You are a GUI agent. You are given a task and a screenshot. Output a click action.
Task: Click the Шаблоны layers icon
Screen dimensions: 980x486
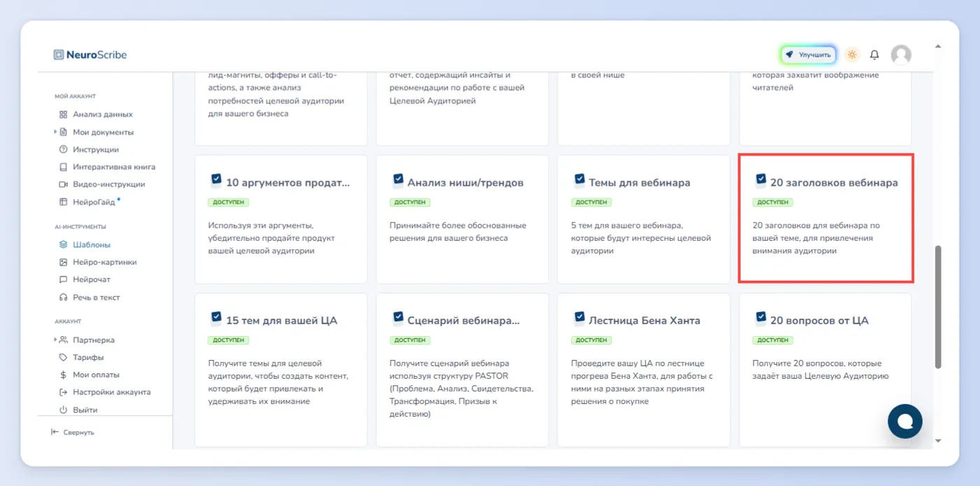tap(63, 244)
